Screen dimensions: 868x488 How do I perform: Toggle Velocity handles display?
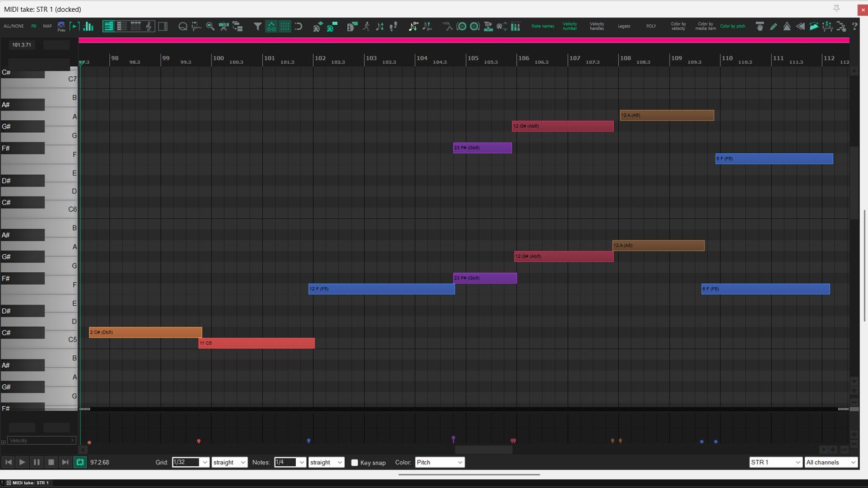596,26
